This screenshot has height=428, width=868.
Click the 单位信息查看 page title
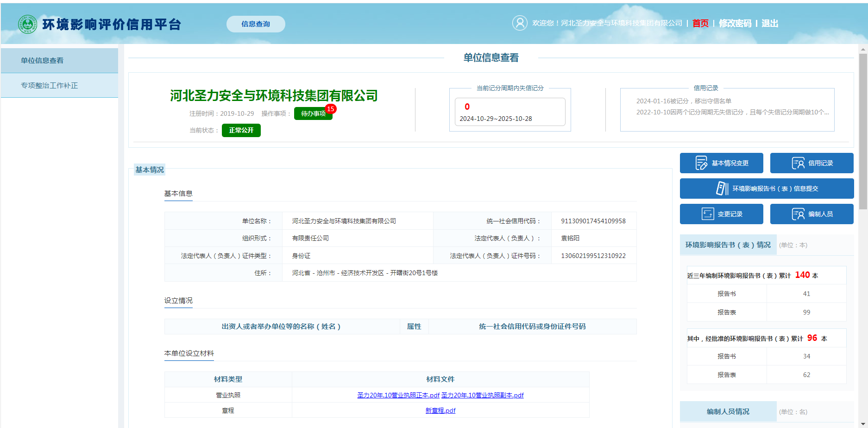[x=491, y=57]
